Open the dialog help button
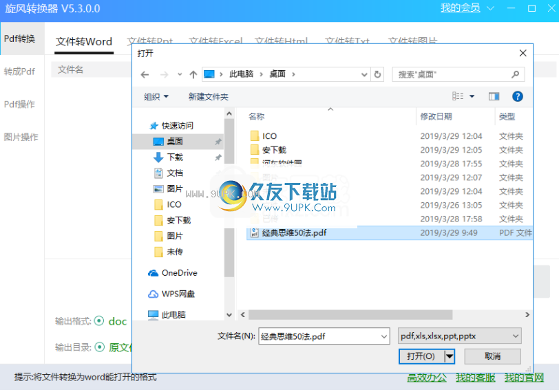This screenshot has height=392, width=559. 517,96
